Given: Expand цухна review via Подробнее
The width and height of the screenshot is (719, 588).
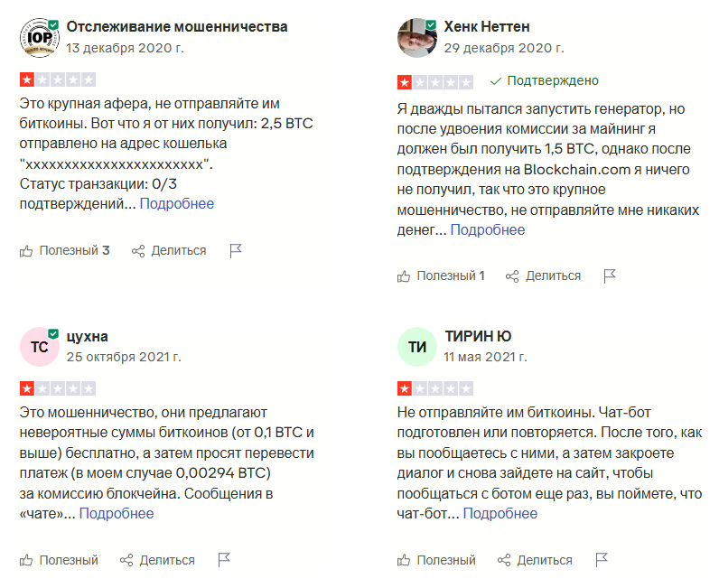Looking at the screenshot, I should (117, 513).
